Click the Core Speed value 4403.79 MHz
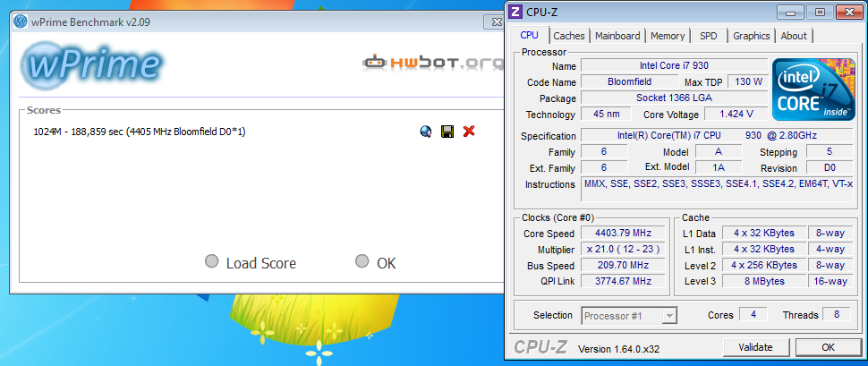The image size is (868, 366). pyautogui.click(x=623, y=233)
